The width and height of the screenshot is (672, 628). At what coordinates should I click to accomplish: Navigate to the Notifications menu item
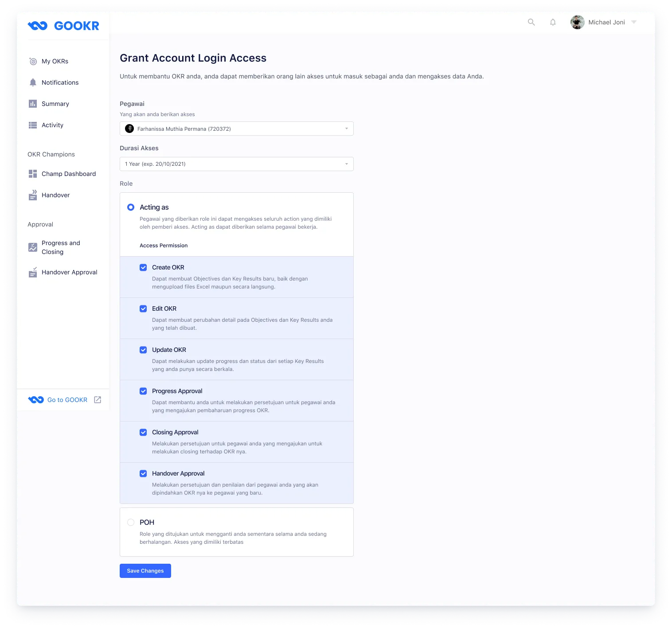tap(60, 82)
